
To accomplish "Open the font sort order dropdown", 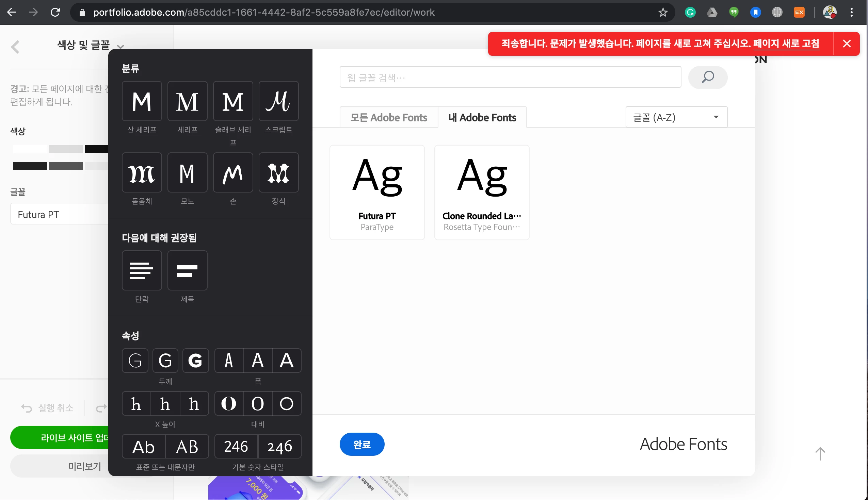I will 676,117.
